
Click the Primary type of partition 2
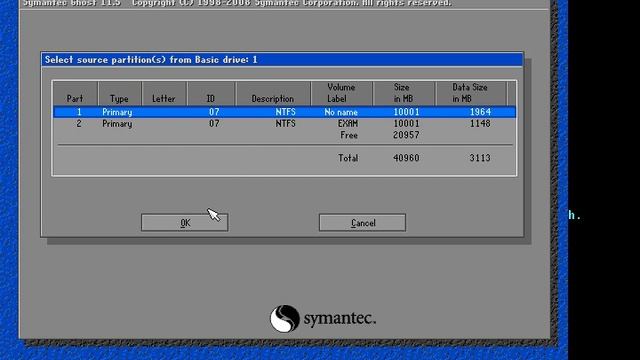point(117,124)
